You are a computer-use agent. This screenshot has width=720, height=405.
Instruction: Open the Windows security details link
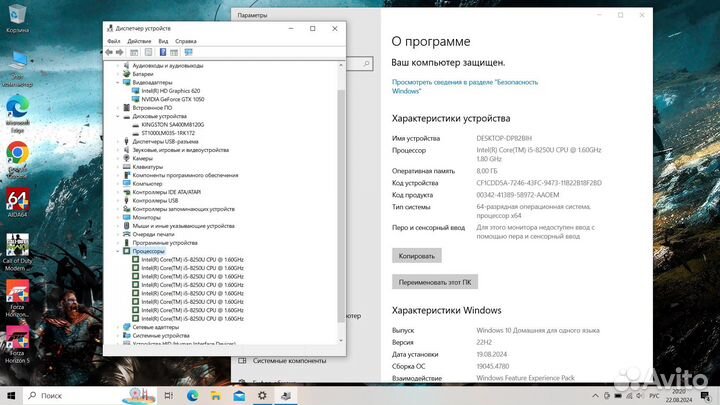(465, 86)
